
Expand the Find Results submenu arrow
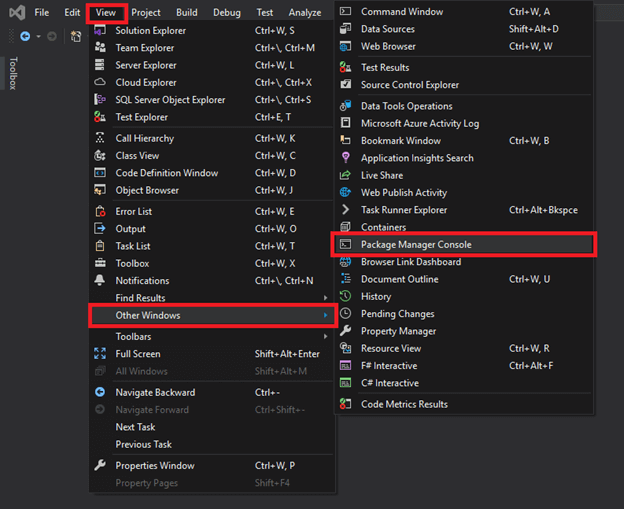coord(326,298)
